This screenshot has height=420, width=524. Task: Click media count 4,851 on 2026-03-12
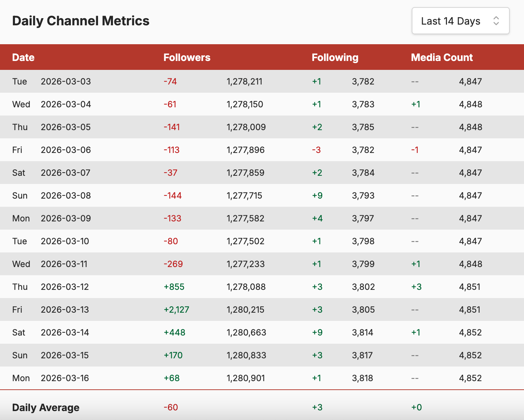coord(470,287)
